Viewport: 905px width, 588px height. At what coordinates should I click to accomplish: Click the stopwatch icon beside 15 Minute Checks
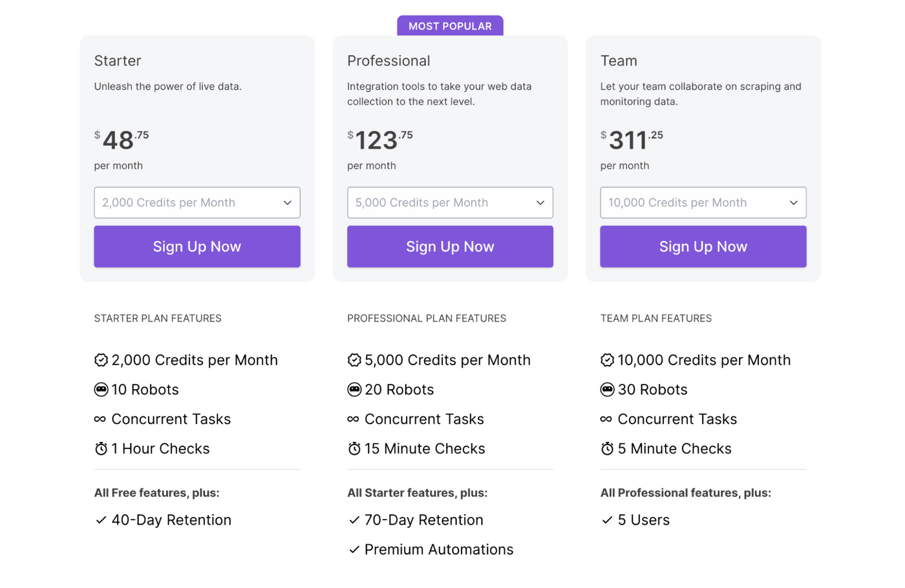click(354, 448)
